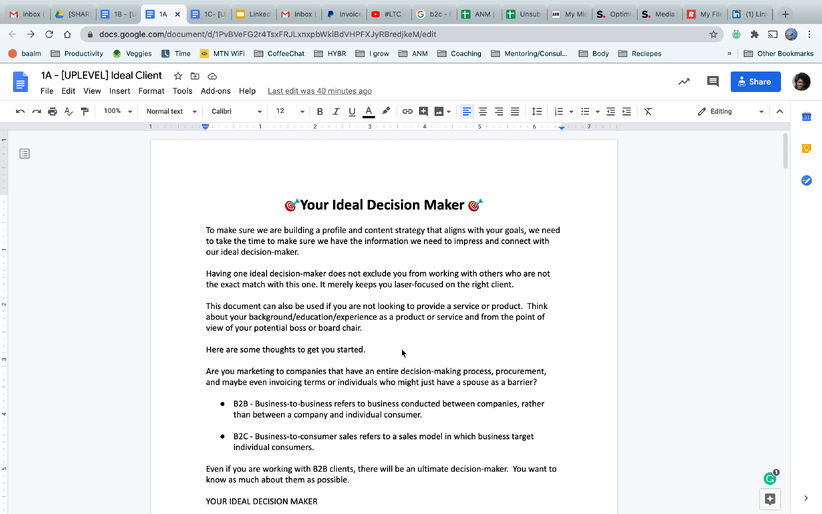Image resolution: width=822 pixels, height=514 pixels.
Task: Apply numbered list
Action: point(559,111)
